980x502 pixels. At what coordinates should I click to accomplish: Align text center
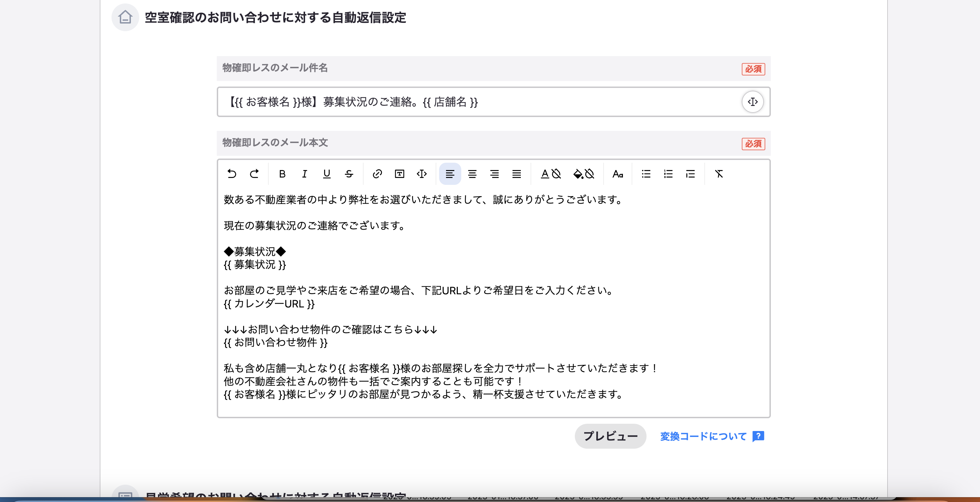[x=472, y=174]
